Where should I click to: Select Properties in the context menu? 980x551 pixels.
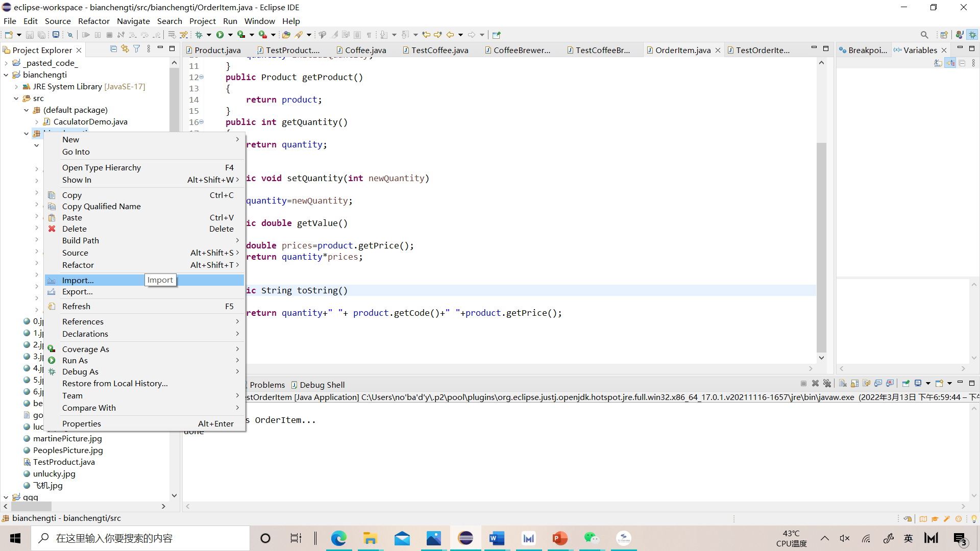(82, 423)
